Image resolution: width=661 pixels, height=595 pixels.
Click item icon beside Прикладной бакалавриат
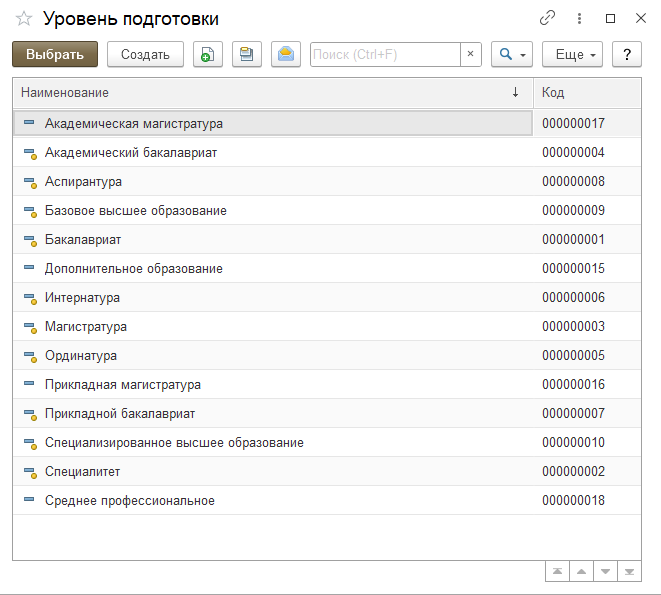(x=30, y=415)
